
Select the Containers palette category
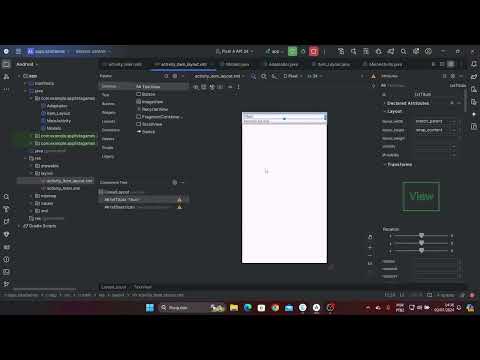point(111,130)
